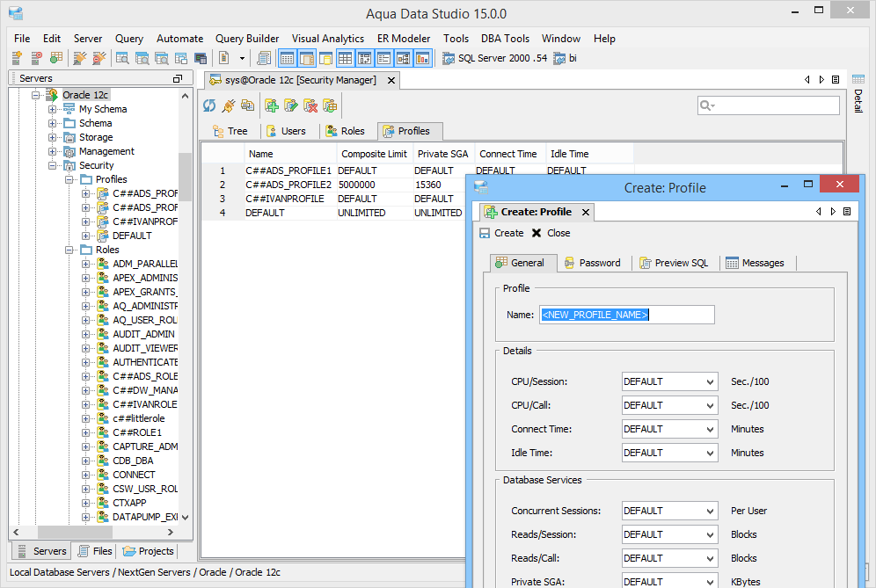
Task: Click the dark terminal window icon in main toolbar
Action: (x=201, y=58)
